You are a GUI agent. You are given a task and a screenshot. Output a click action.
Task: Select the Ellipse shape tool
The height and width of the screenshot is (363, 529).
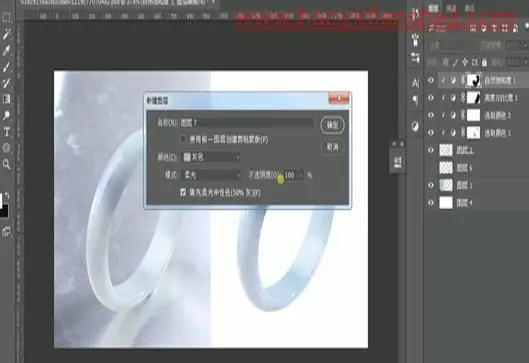pyautogui.click(x=6, y=148)
